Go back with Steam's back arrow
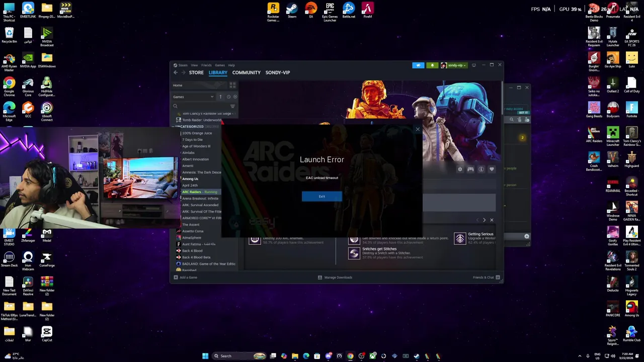Screen dimensions: 644x362 [x=176, y=72]
